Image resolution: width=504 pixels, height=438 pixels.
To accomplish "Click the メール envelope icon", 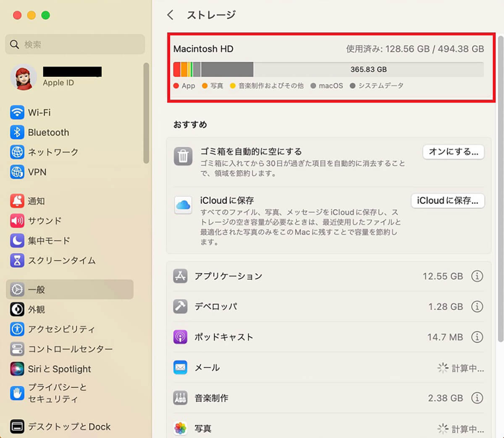I will coord(180,368).
